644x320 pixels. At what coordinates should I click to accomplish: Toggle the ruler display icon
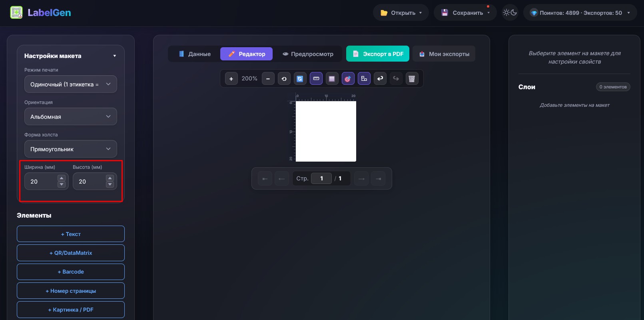(316, 79)
